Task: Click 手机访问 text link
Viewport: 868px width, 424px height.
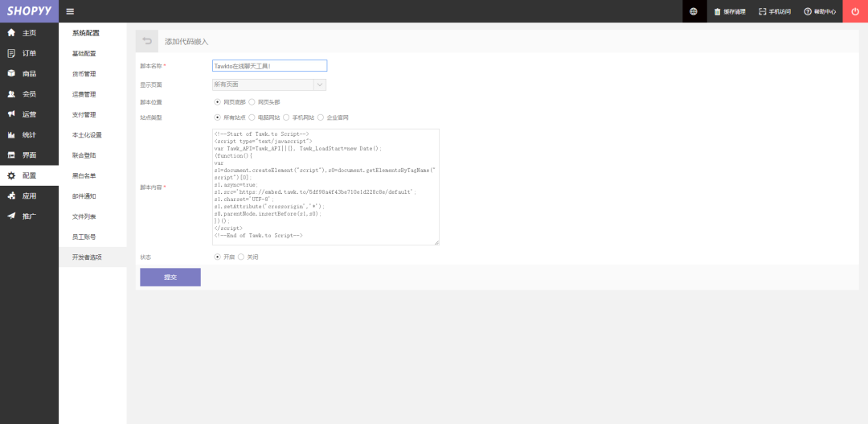Action: point(780,11)
